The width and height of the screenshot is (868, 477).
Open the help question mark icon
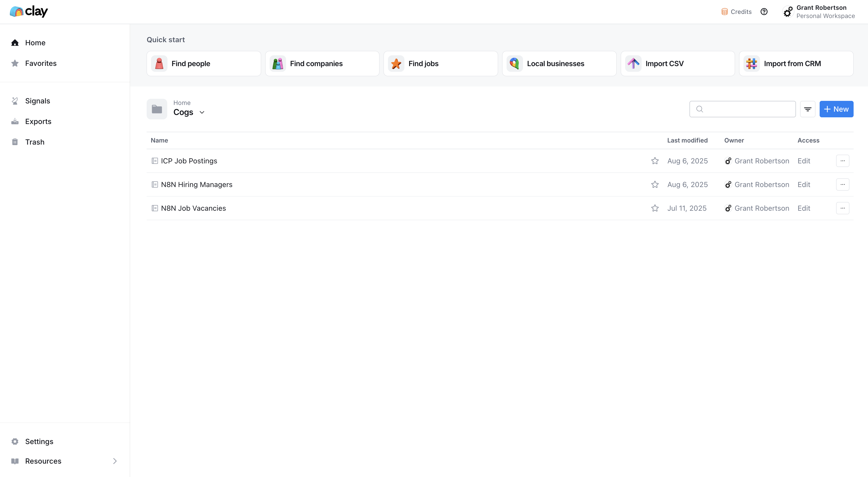pos(764,12)
